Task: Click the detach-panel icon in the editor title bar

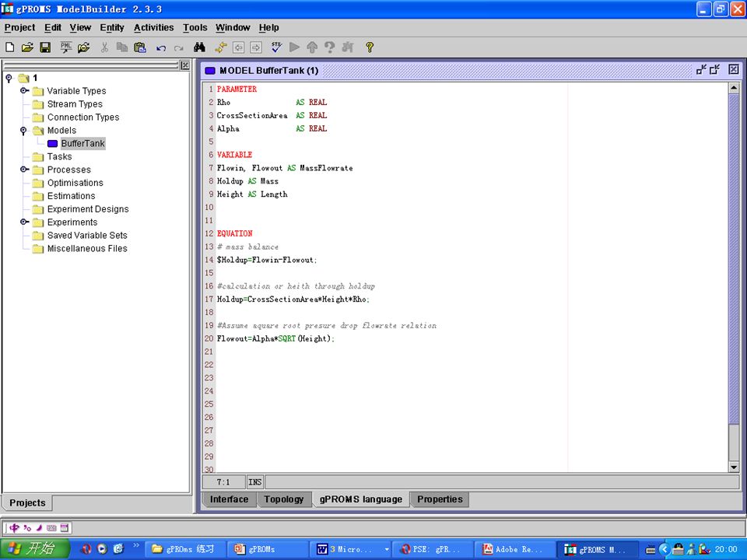Action: [714, 70]
